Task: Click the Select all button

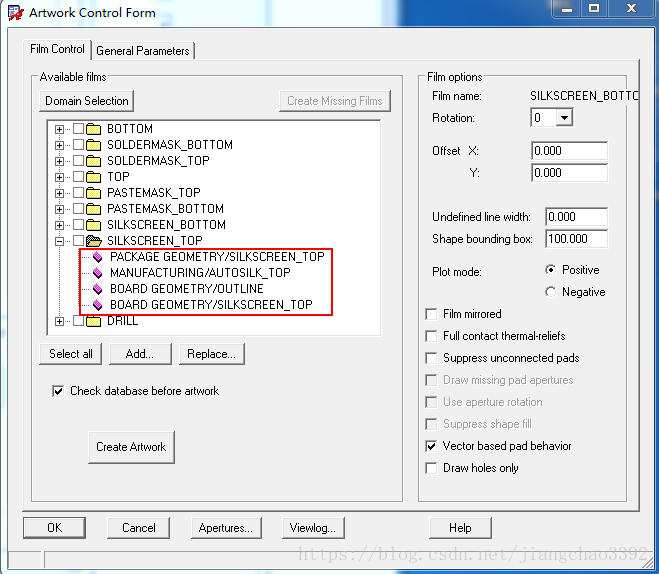Action: 71,354
